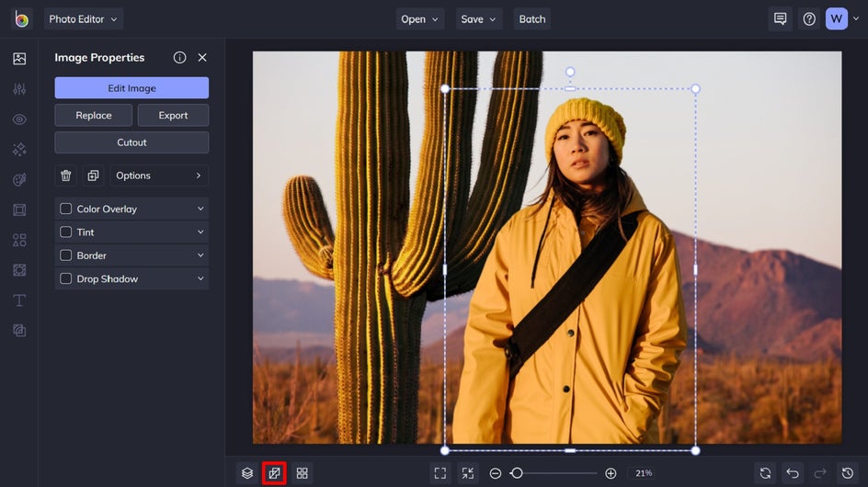The height and width of the screenshot is (487, 868).
Task: Click the zoom in plus icon
Action: (611, 473)
